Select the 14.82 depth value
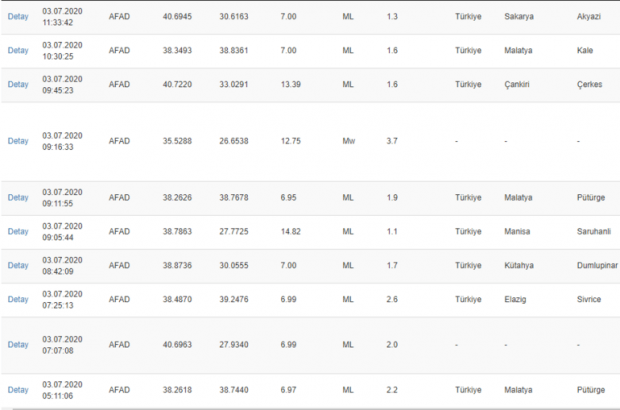 (x=291, y=231)
